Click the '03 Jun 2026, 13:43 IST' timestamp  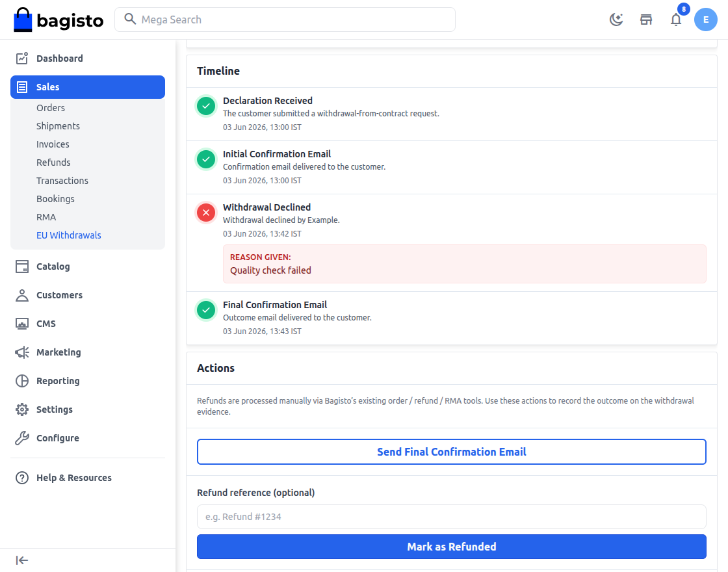point(262,331)
